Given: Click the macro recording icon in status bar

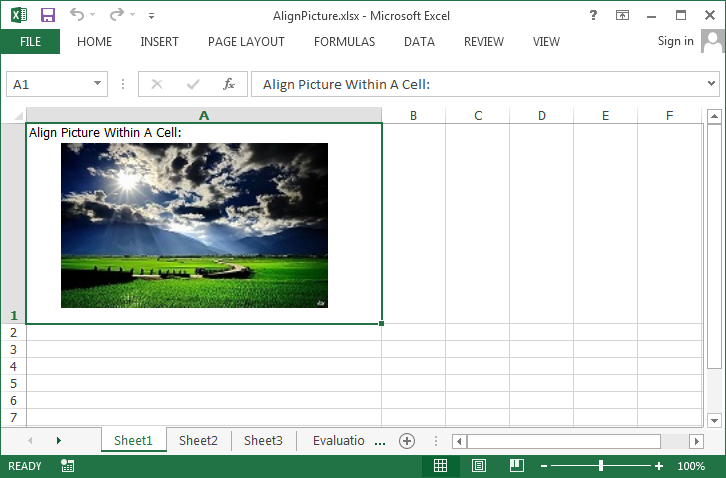Looking at the screenshot, I should 67,466.
